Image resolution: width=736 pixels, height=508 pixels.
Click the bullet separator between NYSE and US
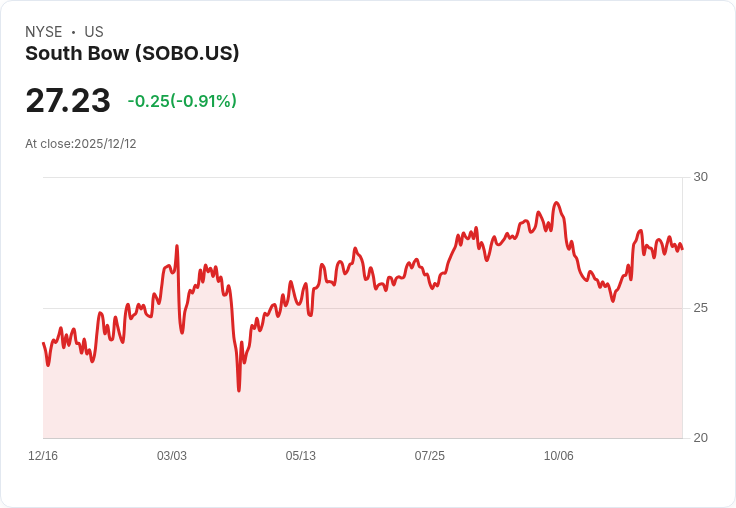[73, 32]
